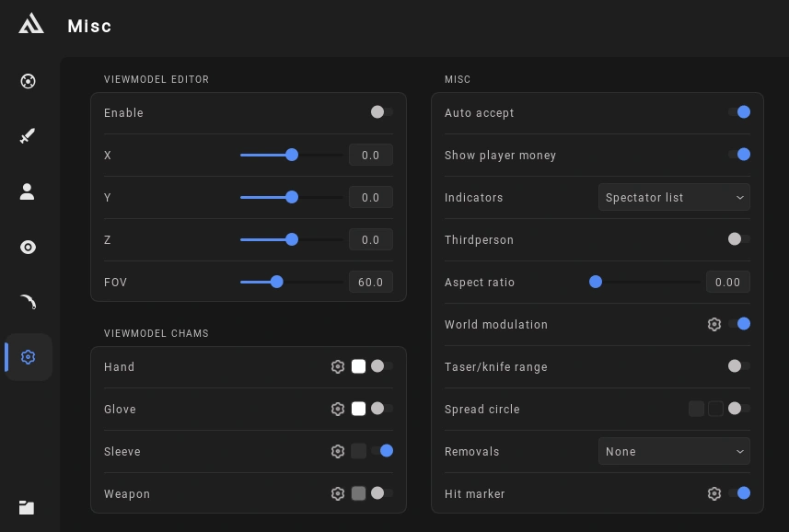Open the Indicators dropdown
789x532 pixels.
coord(674,197)
